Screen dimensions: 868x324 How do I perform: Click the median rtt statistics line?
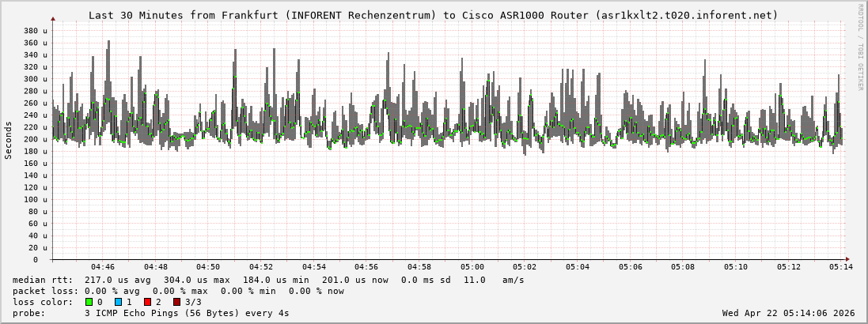269,280
